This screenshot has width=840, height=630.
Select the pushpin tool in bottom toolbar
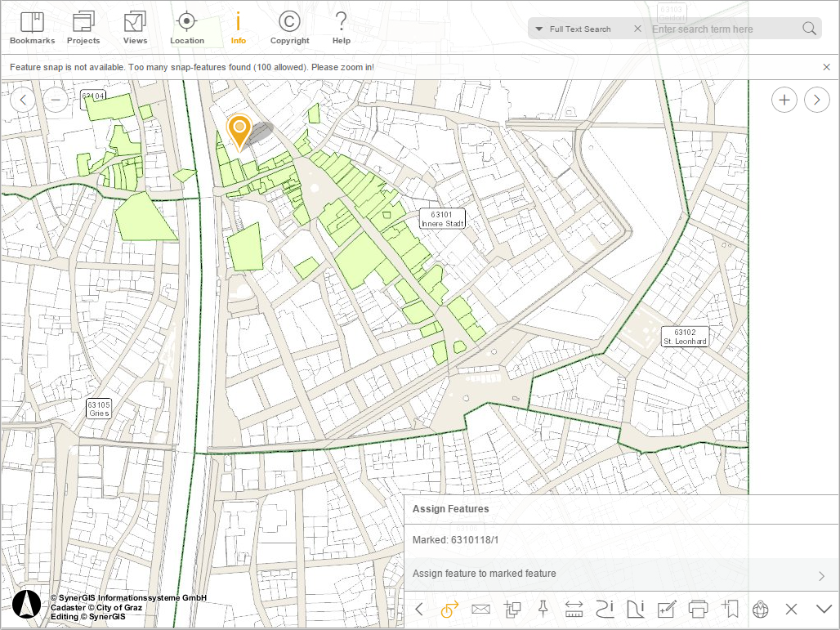543,609
